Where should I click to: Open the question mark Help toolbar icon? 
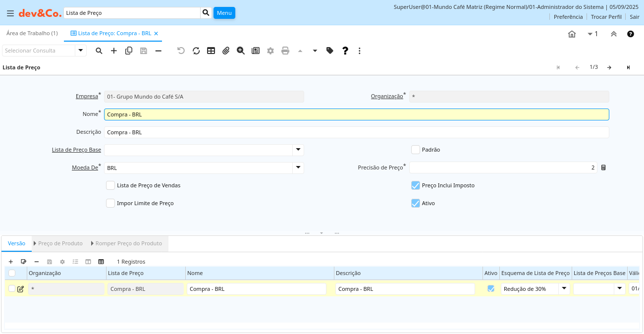[345, 51]
